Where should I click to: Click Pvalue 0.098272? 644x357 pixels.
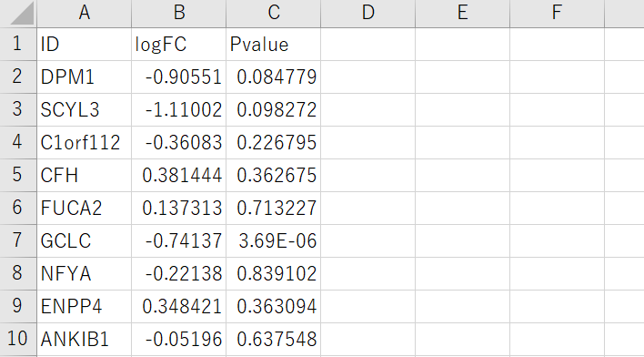(274, 110)
